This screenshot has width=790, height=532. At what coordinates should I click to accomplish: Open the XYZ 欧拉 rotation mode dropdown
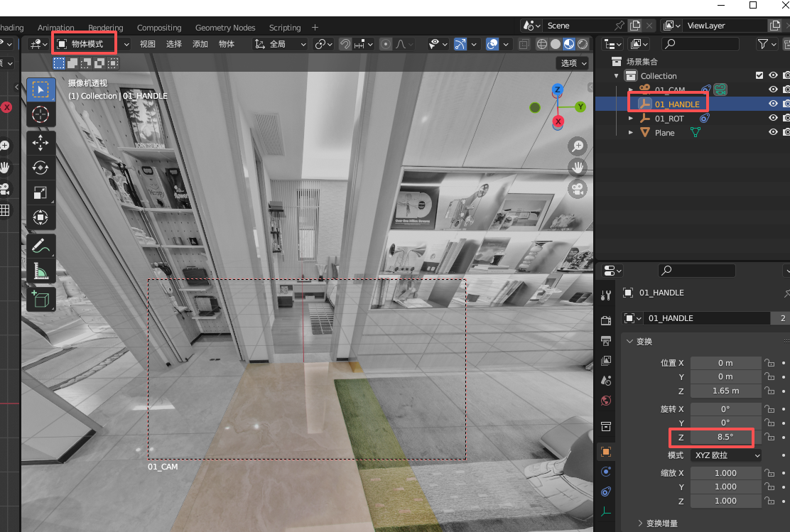coord(725,455)
